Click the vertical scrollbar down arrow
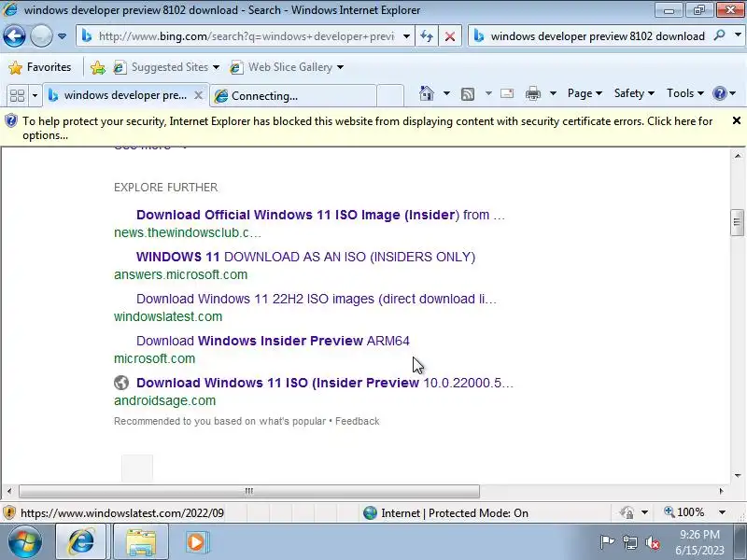Viewport: 747px width, 560px height. (x=738, y=475)
